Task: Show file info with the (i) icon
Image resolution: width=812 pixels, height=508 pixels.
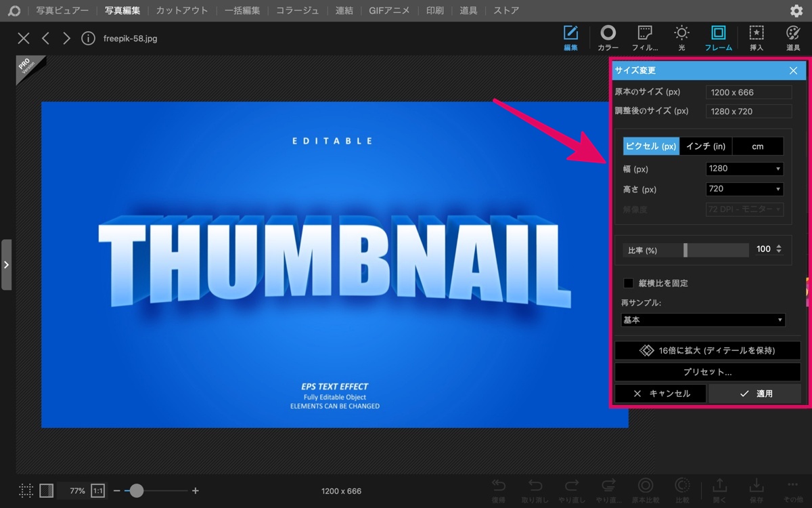Action: pos(88,39)
